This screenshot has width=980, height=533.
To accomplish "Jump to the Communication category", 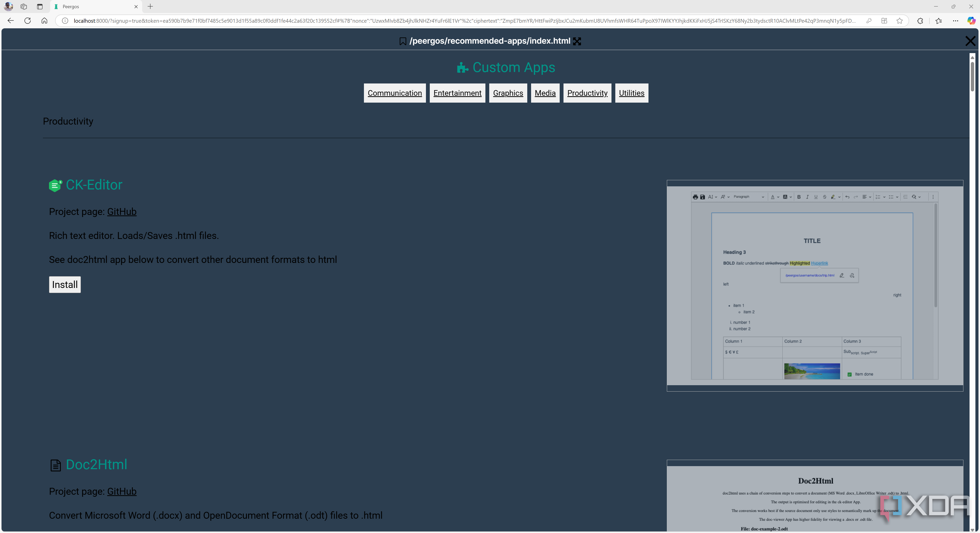I will pos(395,93).
